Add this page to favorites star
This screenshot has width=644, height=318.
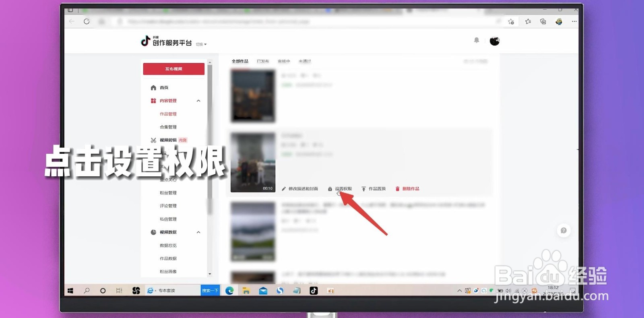[511, 22]
